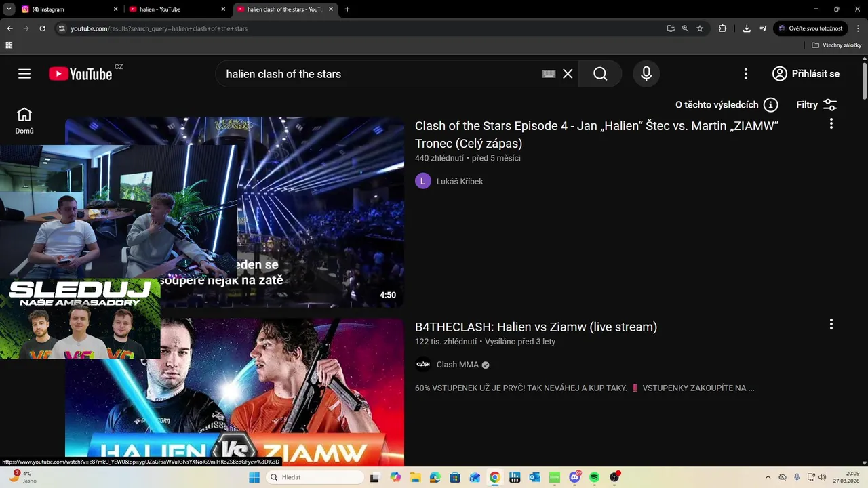Install app icon in address bar
This screenshot has height=488, width=868.
tap(671, 28)
